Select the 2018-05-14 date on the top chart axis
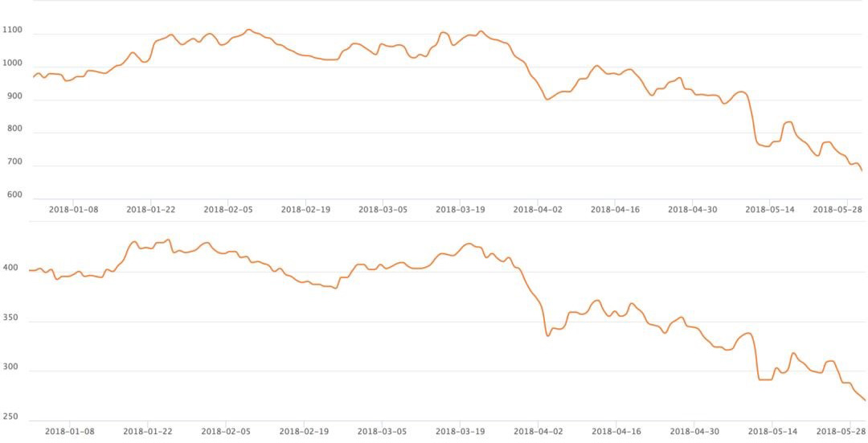The height and width of the screenshot is (443, 868). (x=770, y=209)
